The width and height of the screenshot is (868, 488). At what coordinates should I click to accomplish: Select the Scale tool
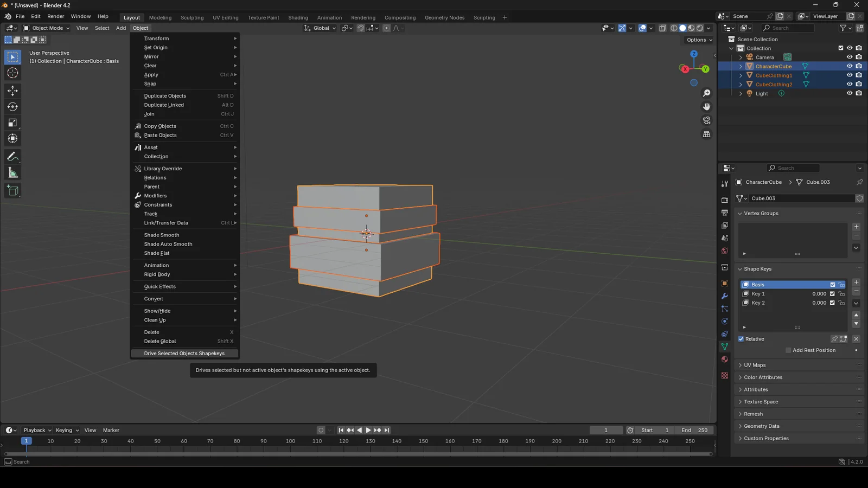coord(12,123)
